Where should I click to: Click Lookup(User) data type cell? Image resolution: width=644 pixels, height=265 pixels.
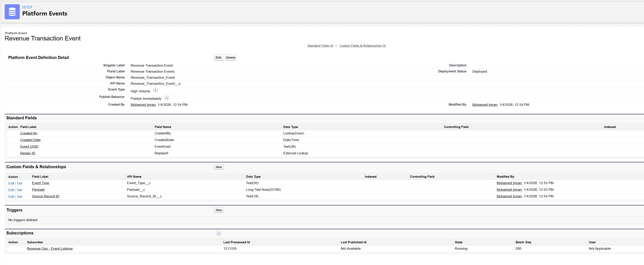tap(293, 133)
